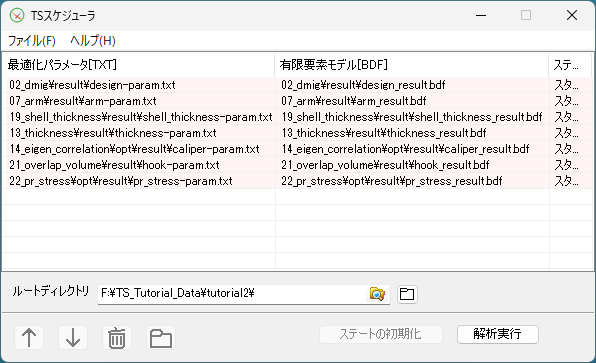Click the status cell in the 14_eigen_correlation row
The height and width of the screenshot is (363, 596).
570,149
